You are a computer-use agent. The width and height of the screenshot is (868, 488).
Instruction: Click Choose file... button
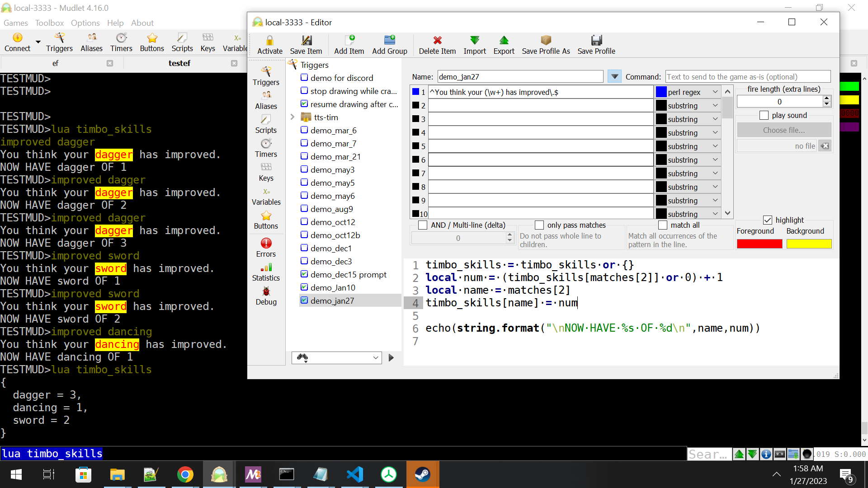[783, 130]
